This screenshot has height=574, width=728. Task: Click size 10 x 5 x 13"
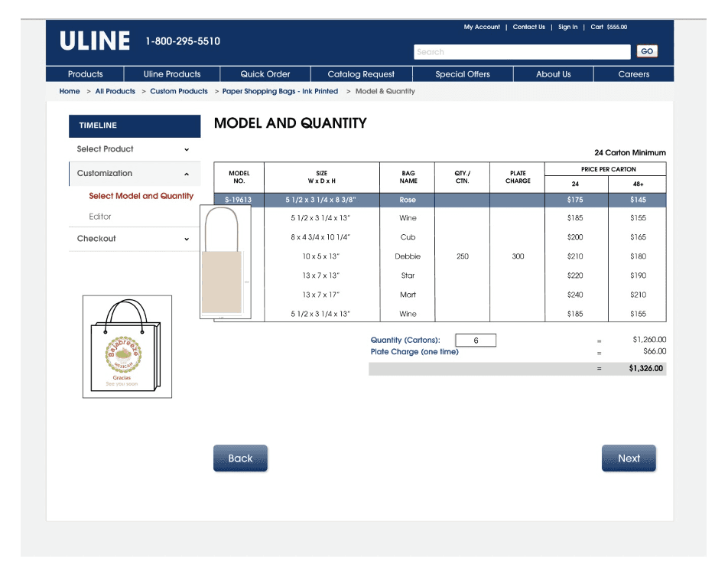tap(321, 256)
